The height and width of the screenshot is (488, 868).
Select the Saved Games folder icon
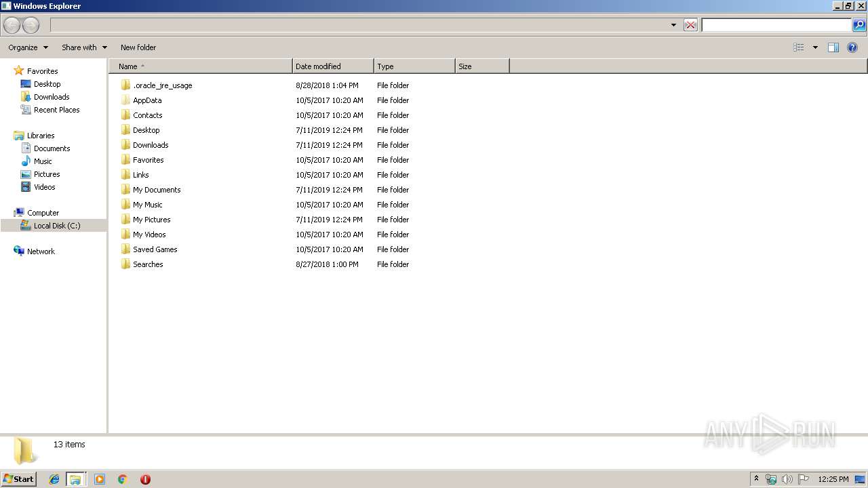(125, 249)
